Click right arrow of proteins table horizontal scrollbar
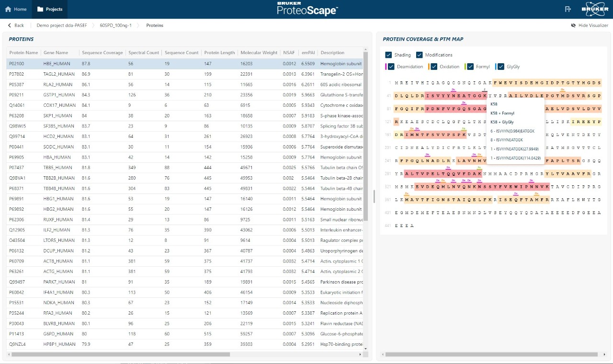This screenshot has width=613, height=364. (361, 354)
